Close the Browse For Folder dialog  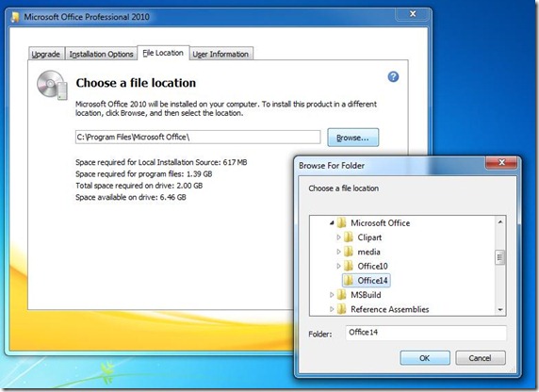click(501, 162)
